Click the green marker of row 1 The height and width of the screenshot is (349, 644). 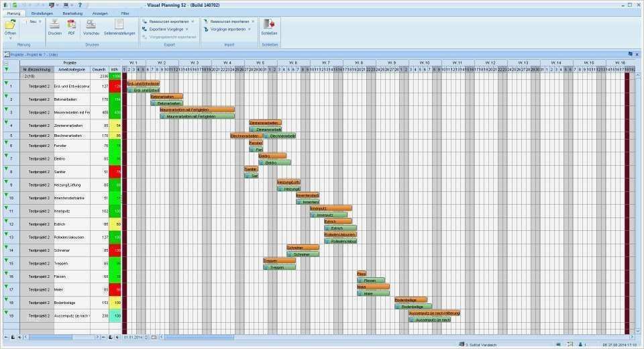coord(6,83)
